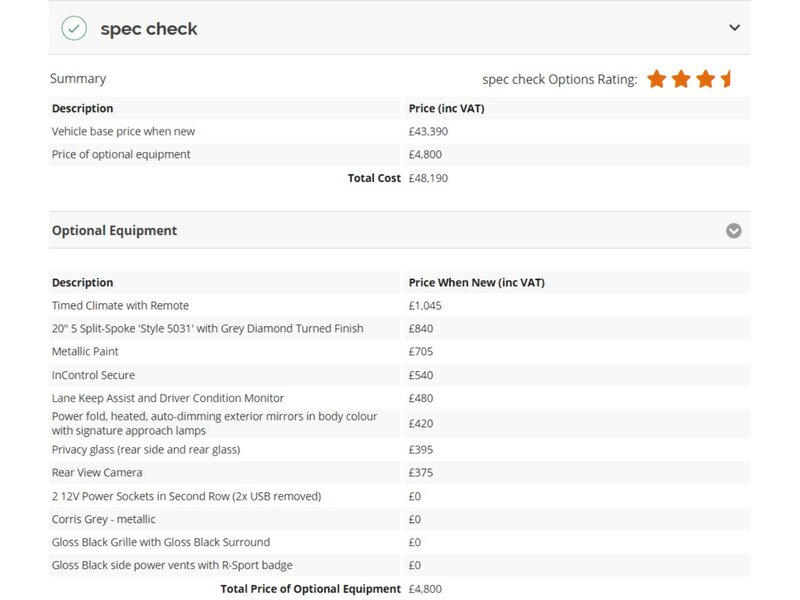Screen dimensions: 800x600
Task: Click the first orange rating star
Action: click(657, 79)
